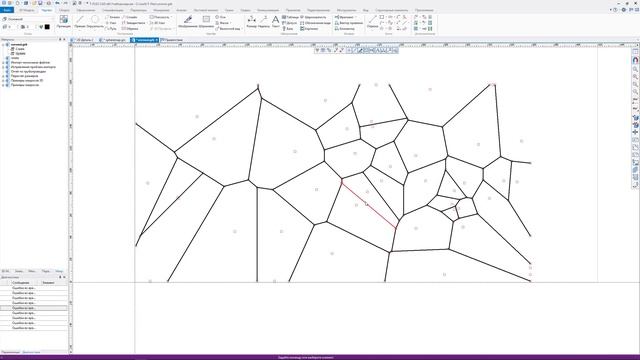Screen dimensions: 640x360
Task: Switch to the Сборка ribbon tab
Action: coord(64,10)
